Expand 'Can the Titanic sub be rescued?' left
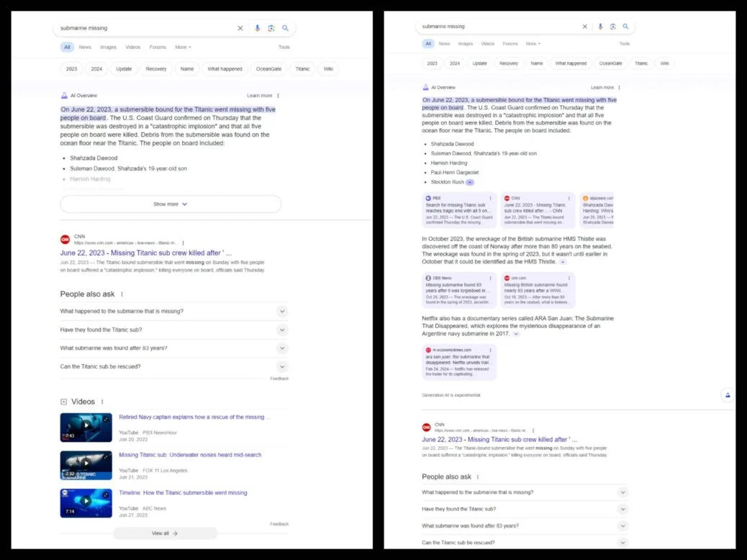Viewport: 747px width, 560px height. tap(282, 366)
